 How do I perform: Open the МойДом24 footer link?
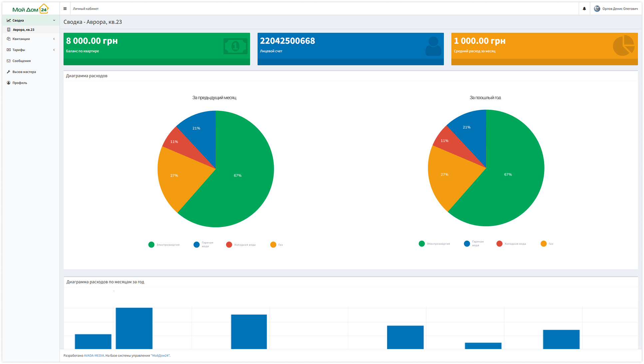click(161, 355)
